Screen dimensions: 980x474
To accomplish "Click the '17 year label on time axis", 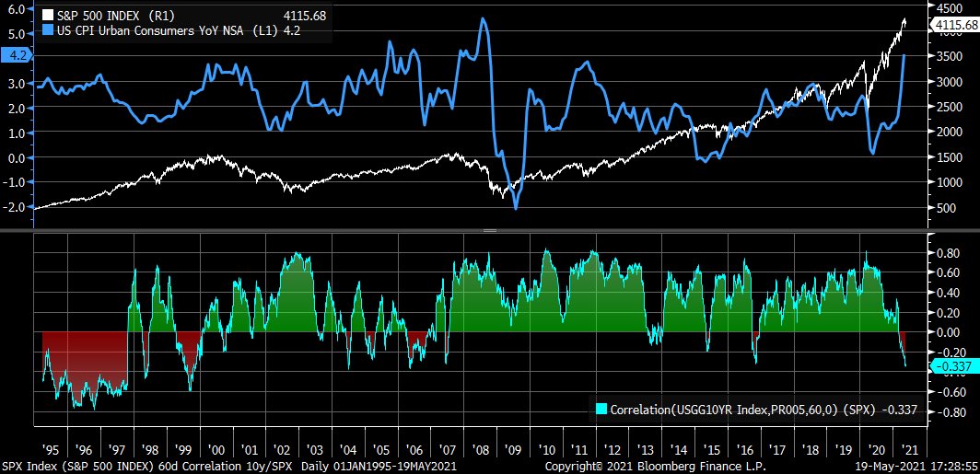I will 778,450.
